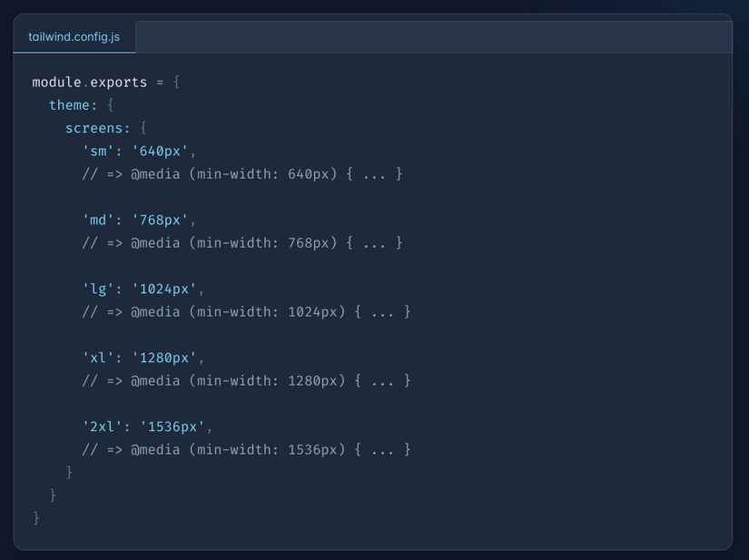Screen dimensions: 749x560
Task: Click the closing brace of theme object
Action: [x=53, y=495]
